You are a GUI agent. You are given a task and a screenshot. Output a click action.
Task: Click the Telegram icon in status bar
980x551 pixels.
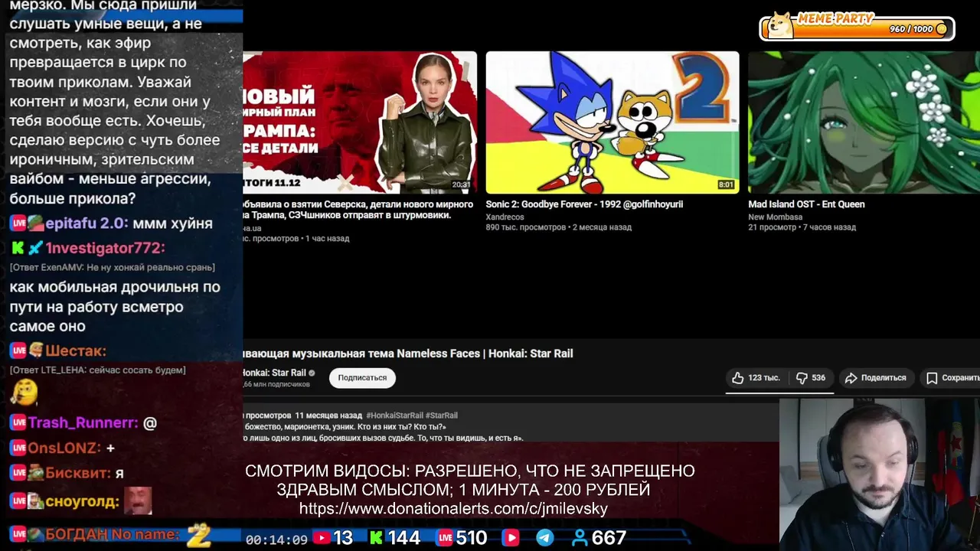pos(545,538)
